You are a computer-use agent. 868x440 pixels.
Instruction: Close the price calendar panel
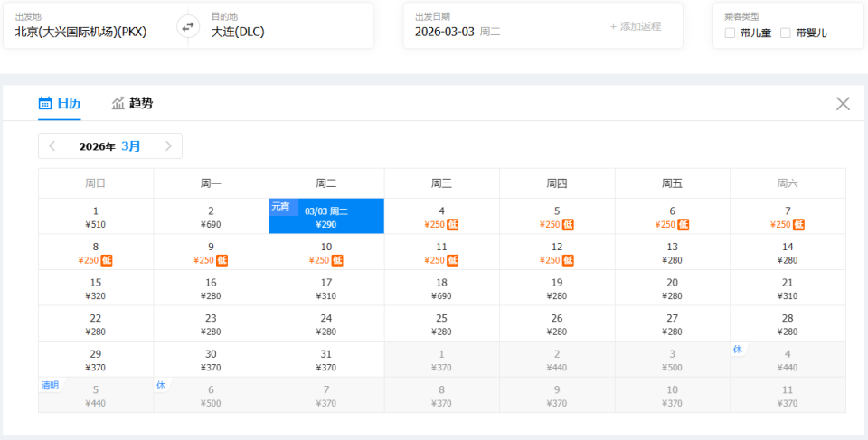coord(843,104)
